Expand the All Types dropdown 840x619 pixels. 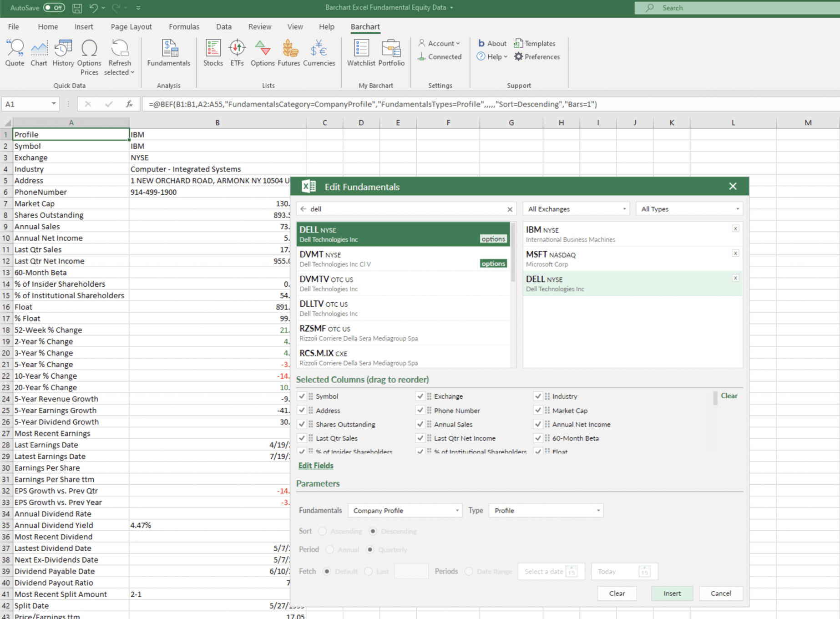point(689,209)
